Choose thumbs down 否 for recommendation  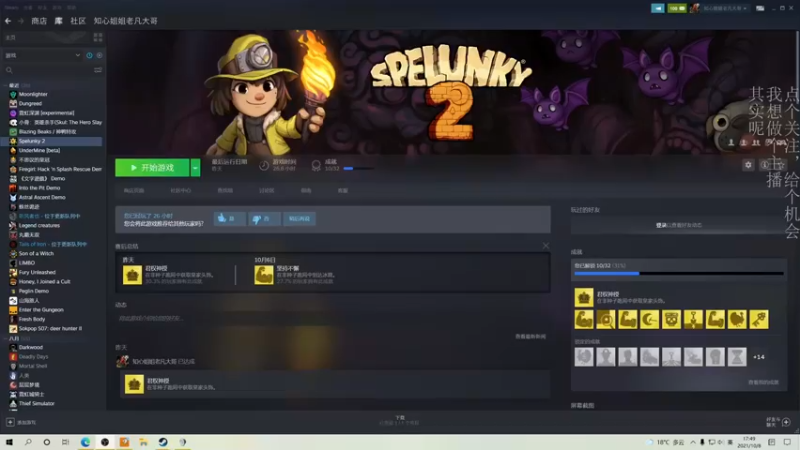tap(264, 218)
